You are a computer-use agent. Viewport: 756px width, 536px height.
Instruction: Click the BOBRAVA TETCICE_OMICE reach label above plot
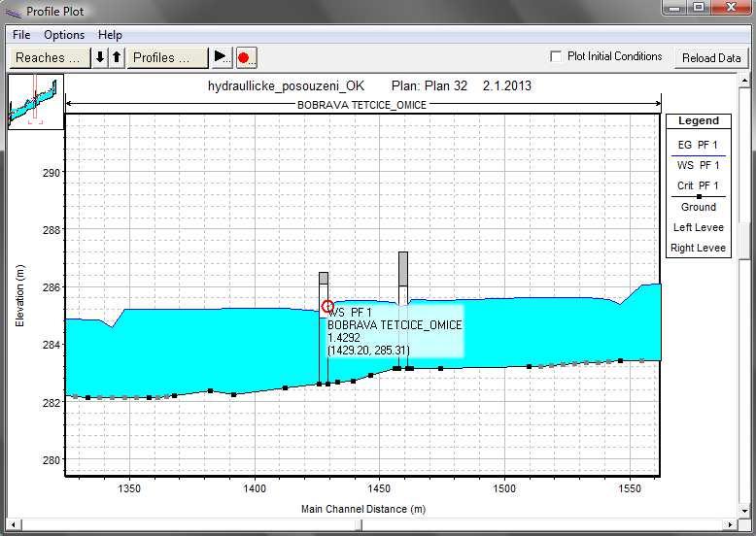pyautogui.click(x=361, y=105)
